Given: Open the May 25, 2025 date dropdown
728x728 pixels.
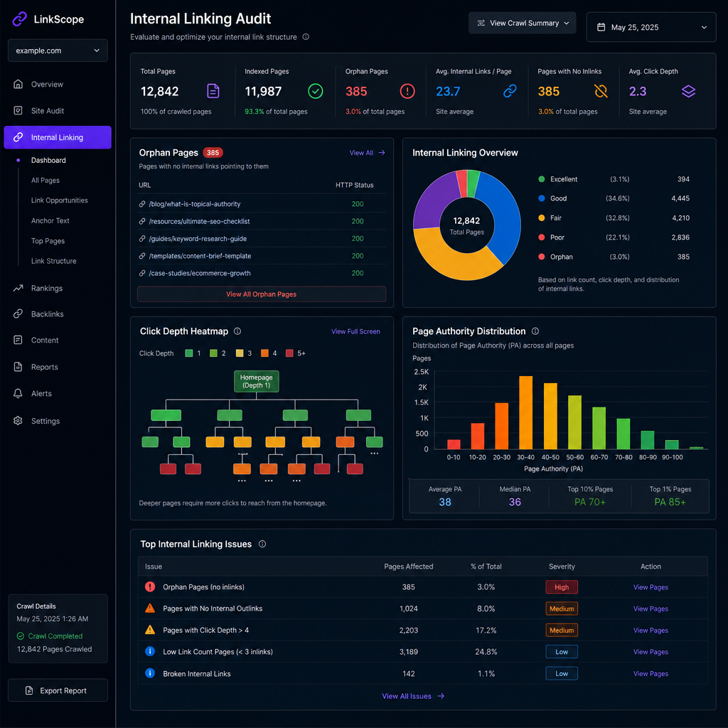Looking at the screenshot, I should 651,27.
